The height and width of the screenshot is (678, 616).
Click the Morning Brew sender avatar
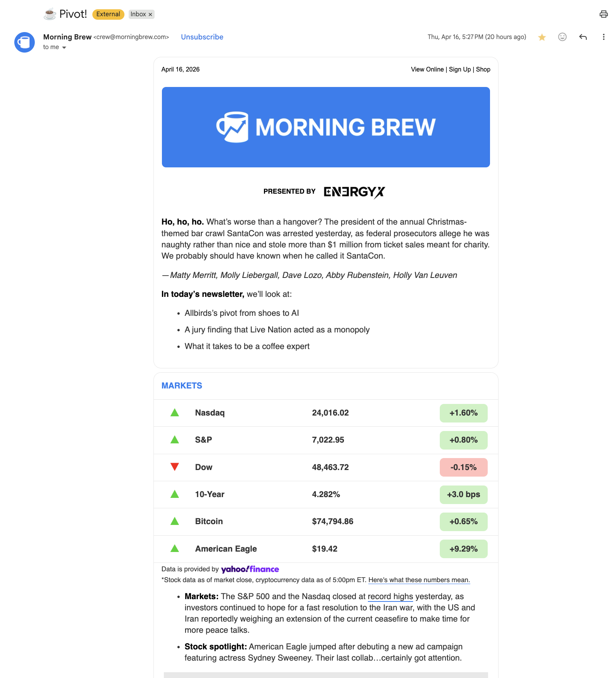coord(24,42)
